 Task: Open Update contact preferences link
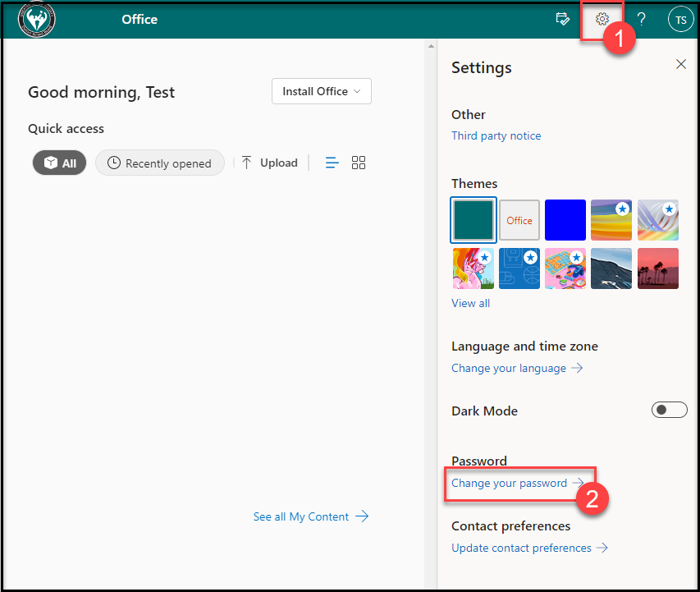529,548
